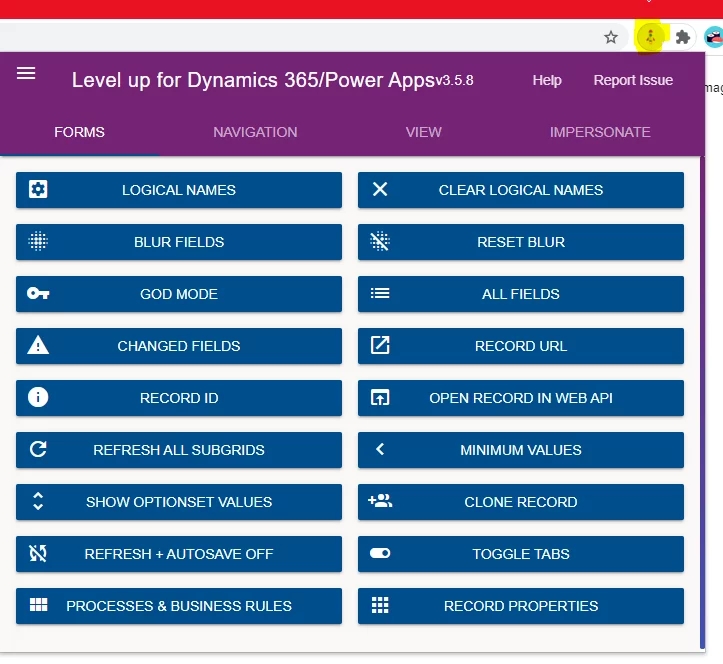Click the Level up for Dynamics 365/Power Apps title

[254, 80]
